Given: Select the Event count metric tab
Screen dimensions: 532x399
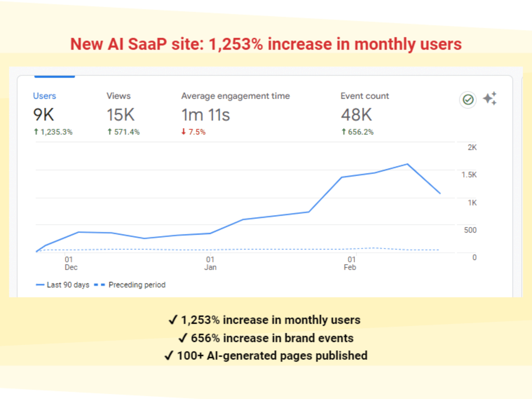Looking at the screenshot, I should coord(365,96).
